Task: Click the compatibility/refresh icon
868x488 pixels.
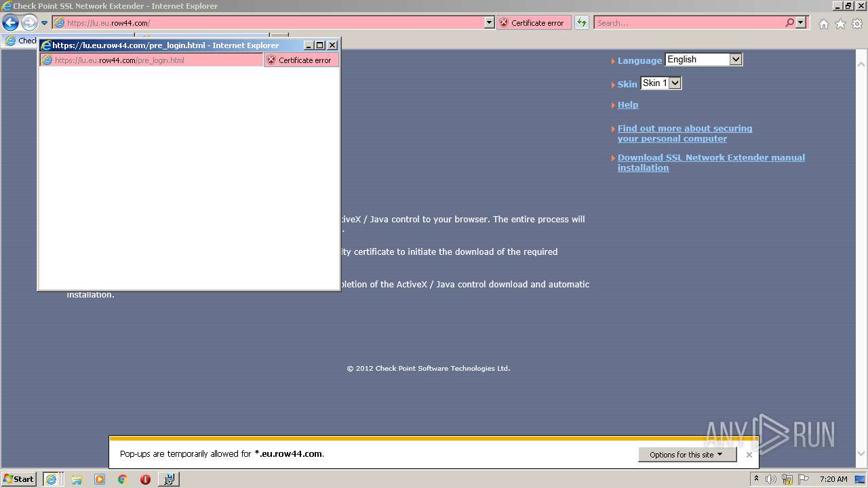Action: tap(582, 22)
